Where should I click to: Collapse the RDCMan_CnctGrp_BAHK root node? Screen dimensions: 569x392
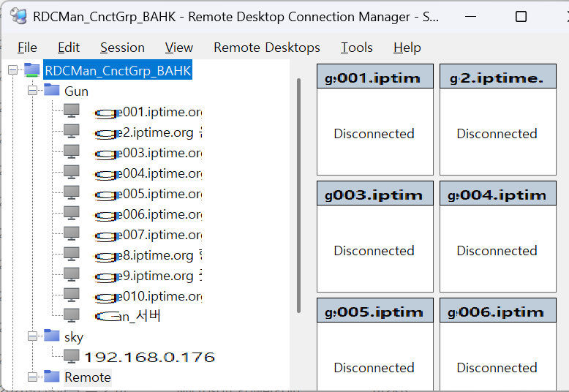tap(12, 70)
